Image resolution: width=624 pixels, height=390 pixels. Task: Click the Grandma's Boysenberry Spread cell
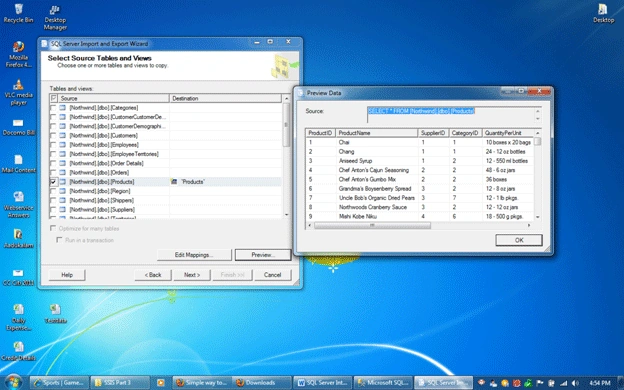pos(376,189)
